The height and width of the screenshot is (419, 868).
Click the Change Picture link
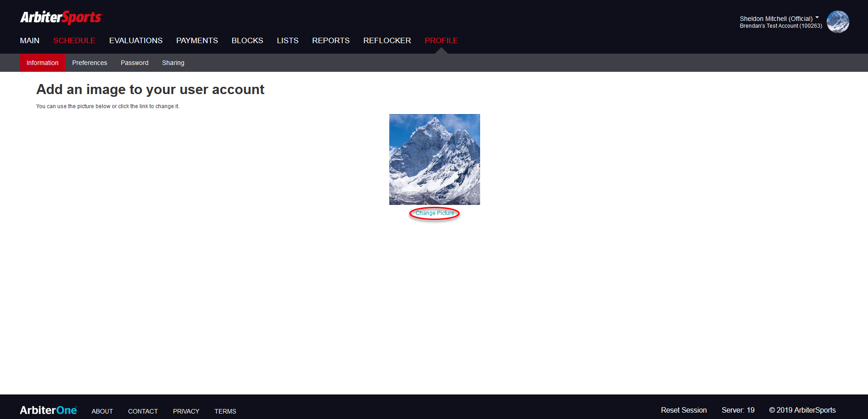(x=435, y=213)
